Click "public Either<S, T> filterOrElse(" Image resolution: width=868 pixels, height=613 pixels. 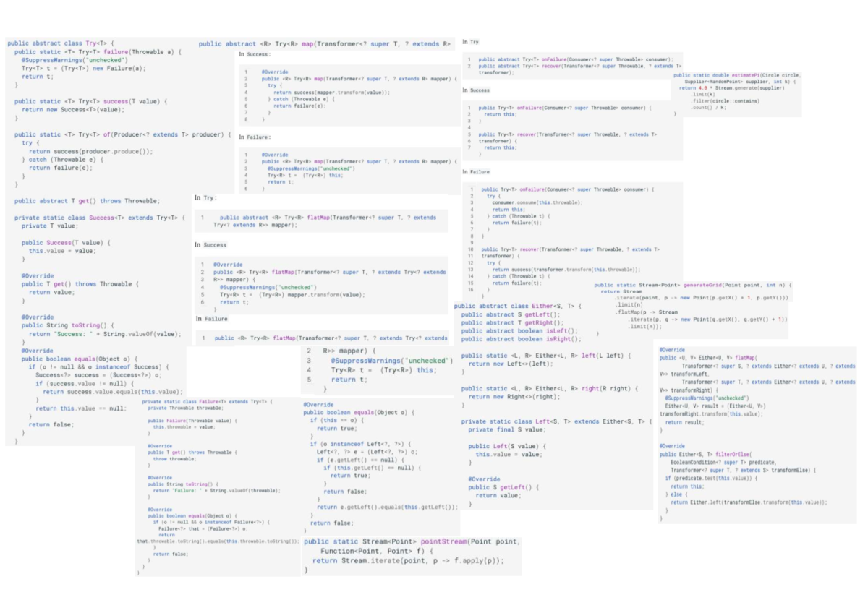[x=706, y=455]
